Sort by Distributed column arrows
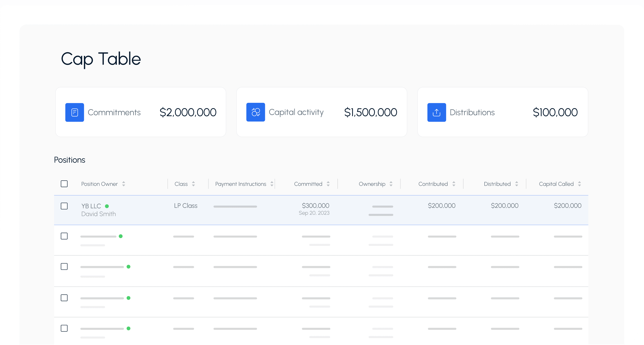 point(517,184)
